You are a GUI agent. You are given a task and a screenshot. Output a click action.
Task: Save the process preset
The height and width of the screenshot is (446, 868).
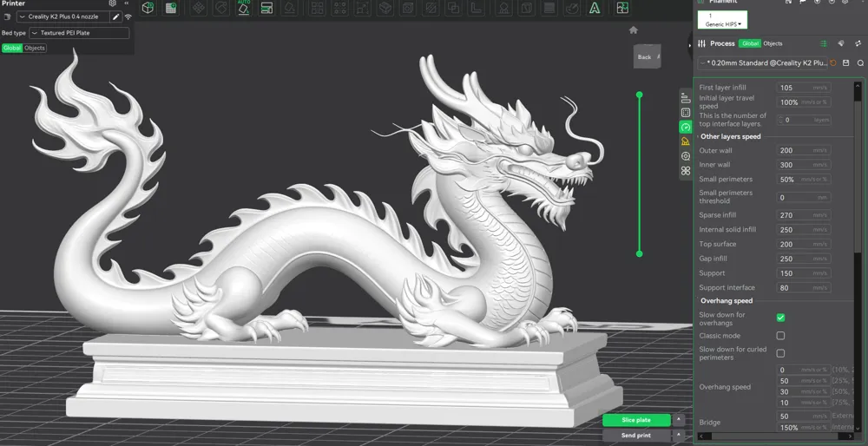[x=845, y=63]
